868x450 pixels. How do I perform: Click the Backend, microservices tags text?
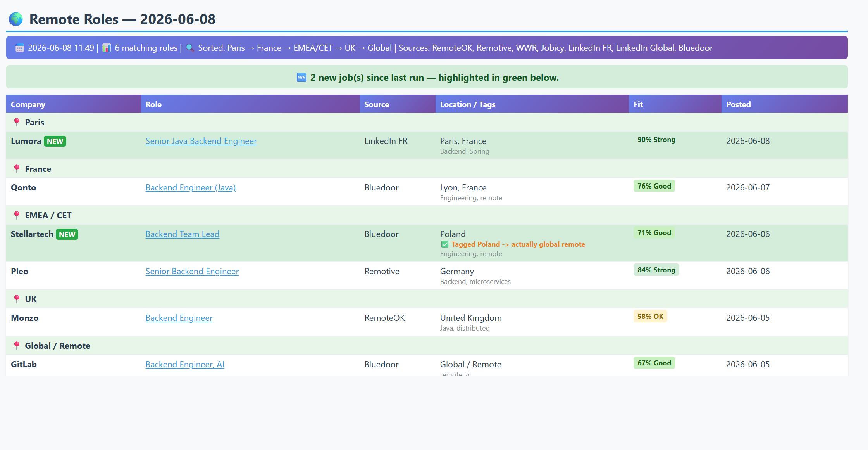pos(475,282)
